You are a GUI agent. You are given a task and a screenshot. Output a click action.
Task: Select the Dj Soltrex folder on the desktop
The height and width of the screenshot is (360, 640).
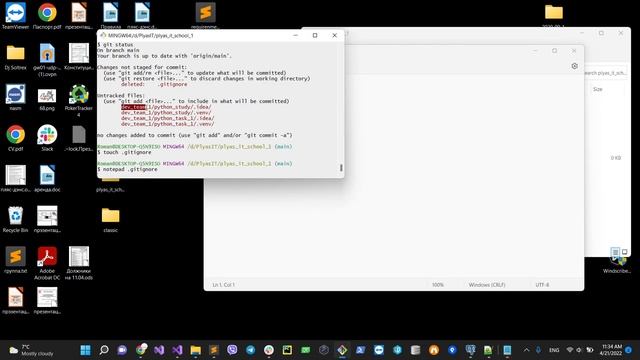click(16, 56)
